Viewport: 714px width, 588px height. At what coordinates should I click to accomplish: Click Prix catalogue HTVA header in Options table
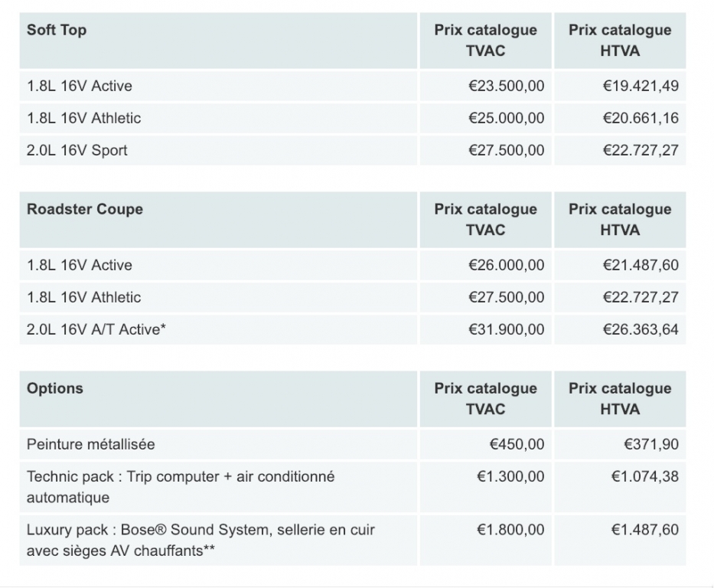coord(620,399)
